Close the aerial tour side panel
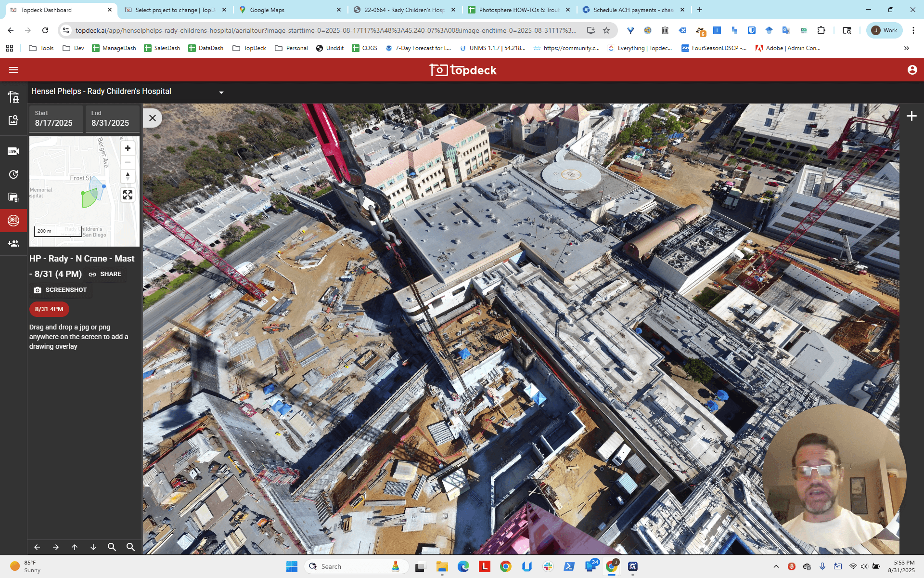The image size is (924, 578). [x=153, y=118]
